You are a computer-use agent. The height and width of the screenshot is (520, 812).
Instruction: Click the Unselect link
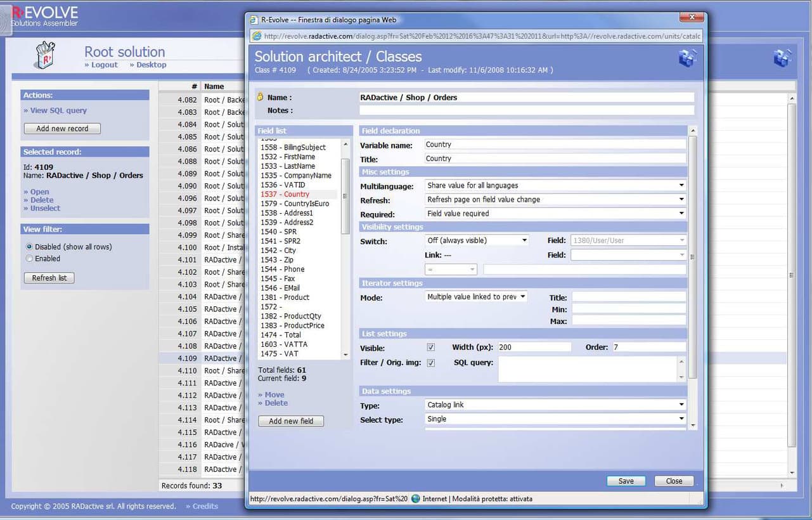42,208
